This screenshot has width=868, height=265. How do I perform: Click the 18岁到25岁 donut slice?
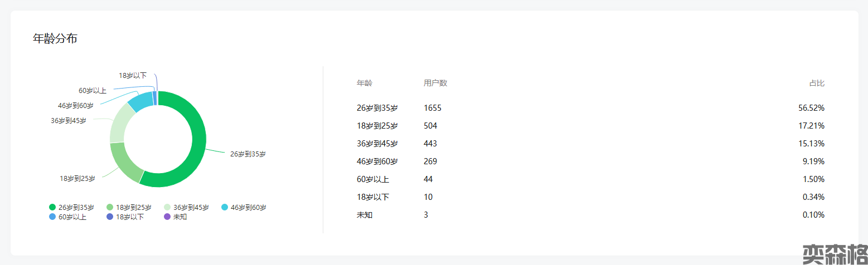[x=124, y=161]
